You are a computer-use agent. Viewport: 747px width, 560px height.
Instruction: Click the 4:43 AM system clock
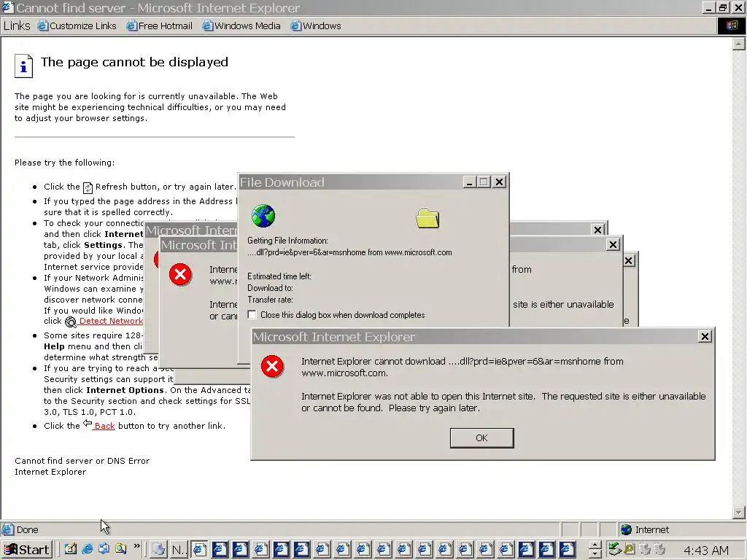(706, 550)
